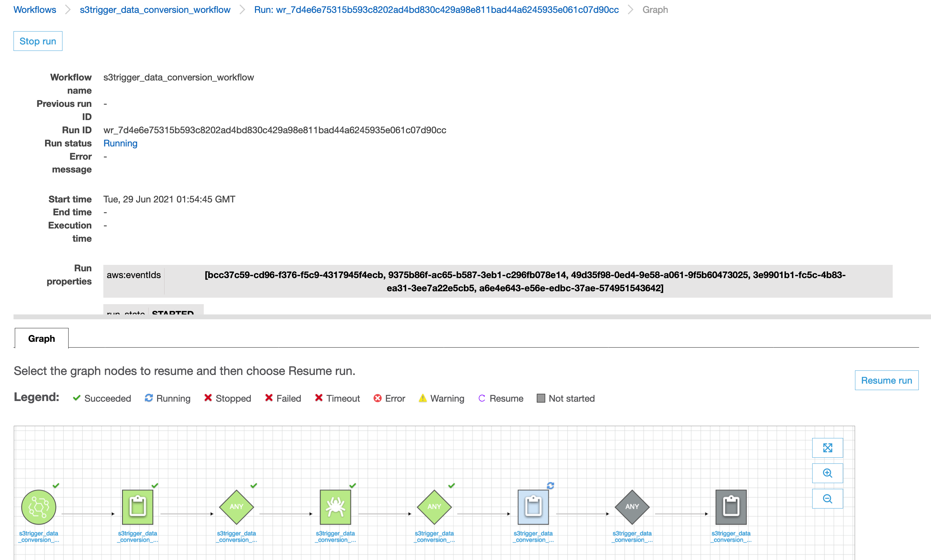Select the green crawler spider node

335,507
